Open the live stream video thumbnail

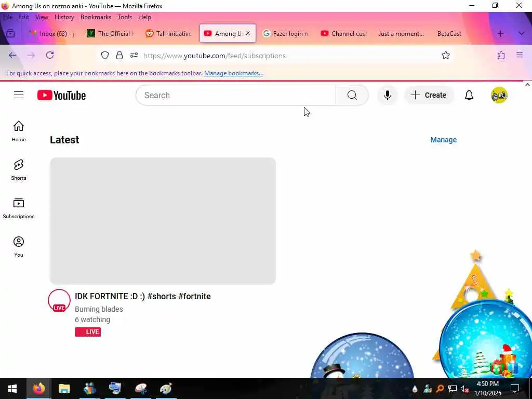[163, 221]
